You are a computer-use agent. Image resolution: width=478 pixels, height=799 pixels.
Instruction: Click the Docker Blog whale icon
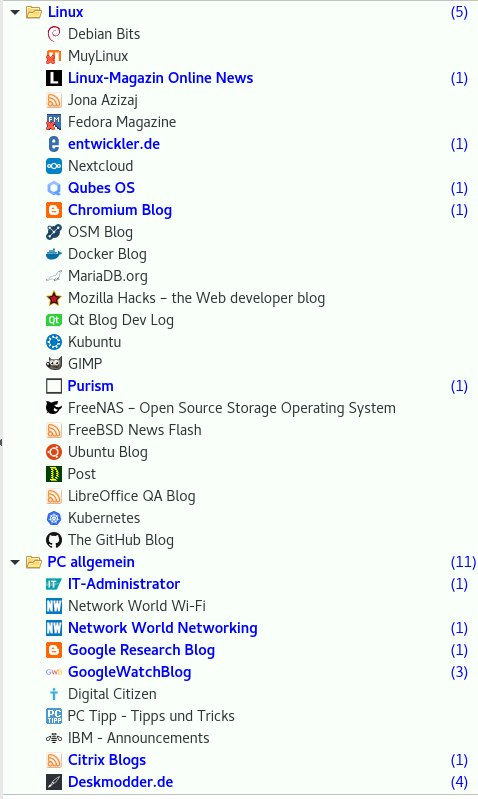point(54,254)
